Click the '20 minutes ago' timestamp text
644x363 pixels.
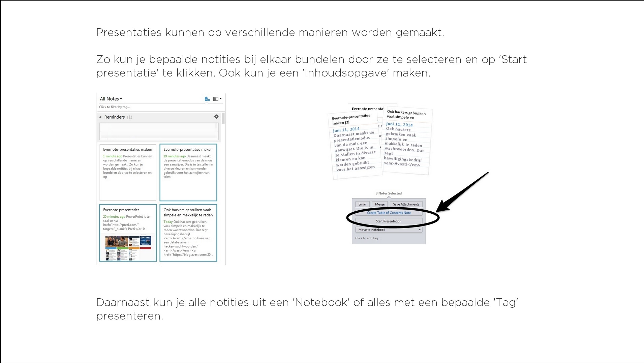pos(114,217)
